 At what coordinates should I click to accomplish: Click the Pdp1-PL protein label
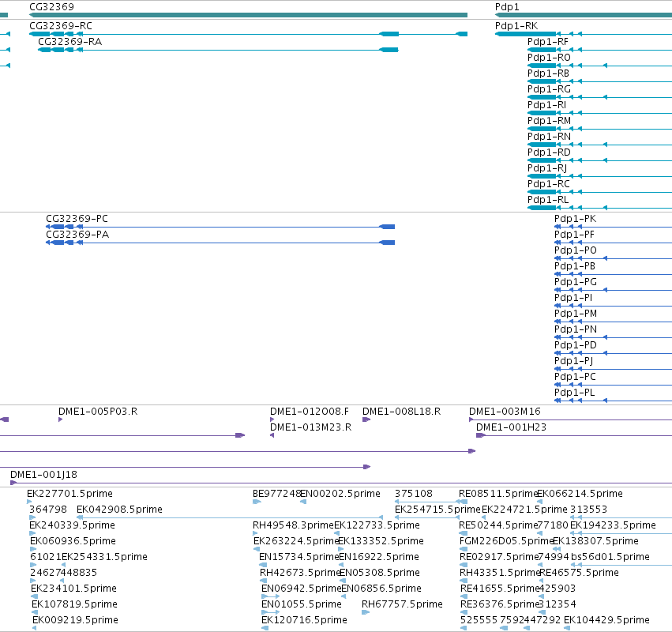574,393
